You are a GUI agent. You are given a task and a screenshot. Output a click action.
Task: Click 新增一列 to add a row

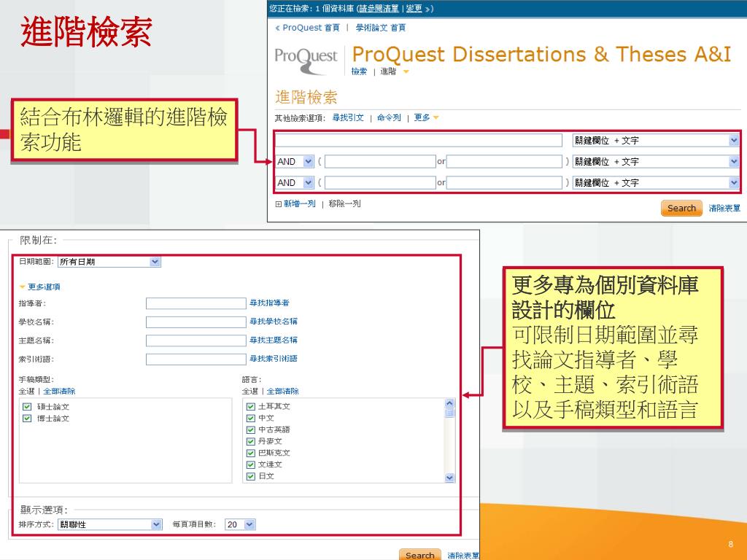tap(300, 204)
